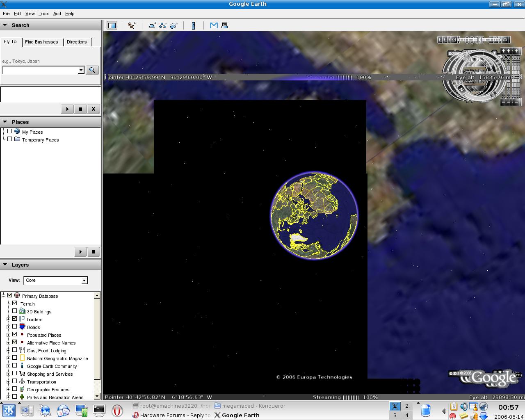Play the search results tour

click(67, 109)
